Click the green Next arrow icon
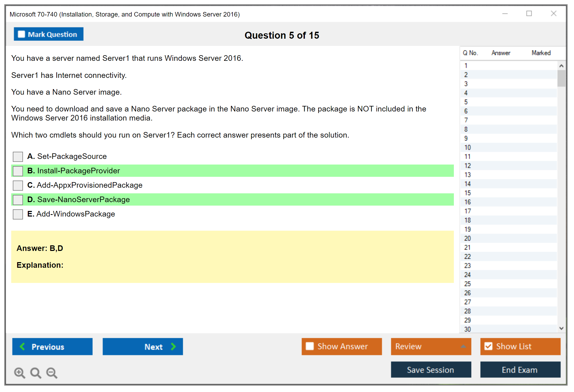 pyautogui.click(x=174, y=346)
